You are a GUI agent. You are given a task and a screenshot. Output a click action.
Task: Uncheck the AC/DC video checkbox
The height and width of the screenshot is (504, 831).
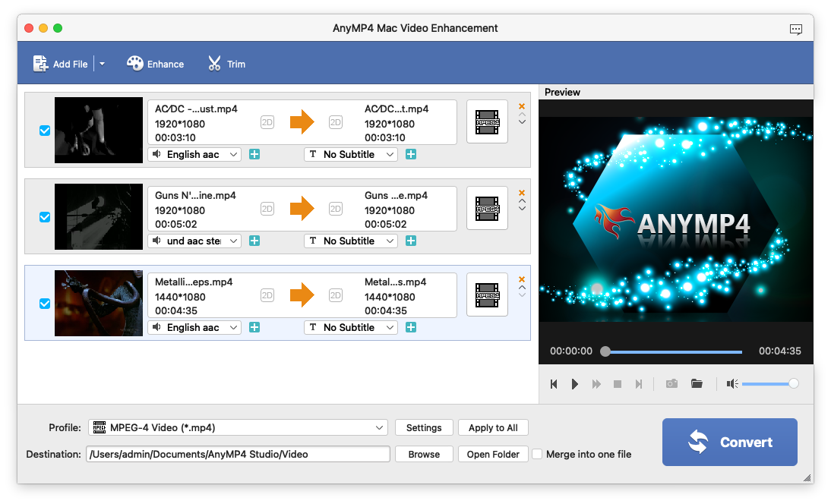click(x=45, y=131)
